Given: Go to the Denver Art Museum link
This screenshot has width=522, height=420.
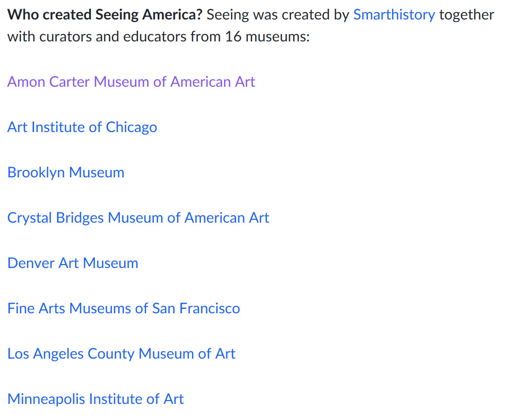Looking at the screenshot, I should 73,263.
